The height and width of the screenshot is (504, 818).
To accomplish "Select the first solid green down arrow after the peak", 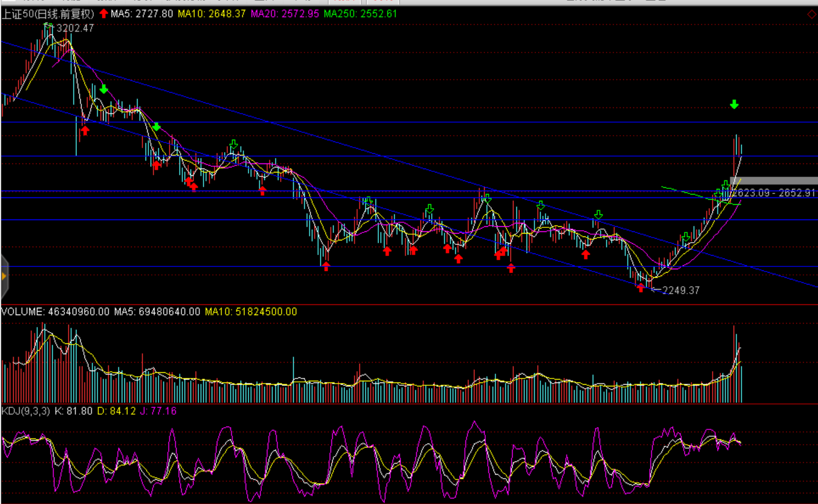I will (104, 89).
